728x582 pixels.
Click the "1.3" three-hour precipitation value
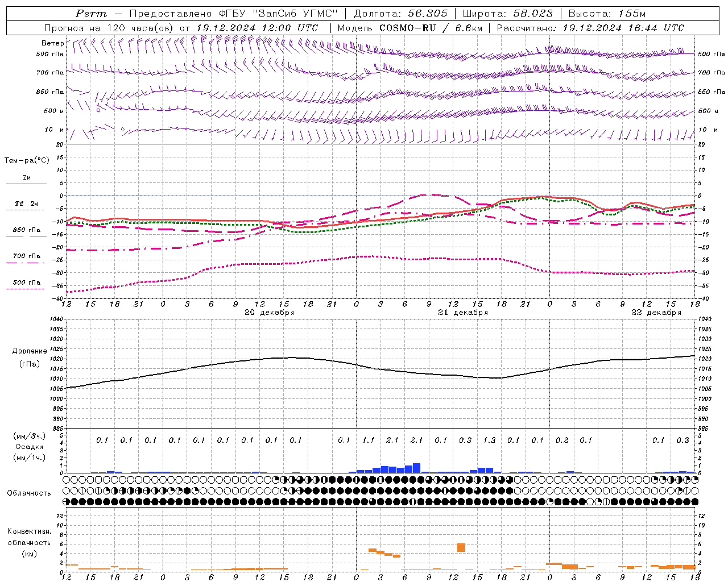coord(489,440)
